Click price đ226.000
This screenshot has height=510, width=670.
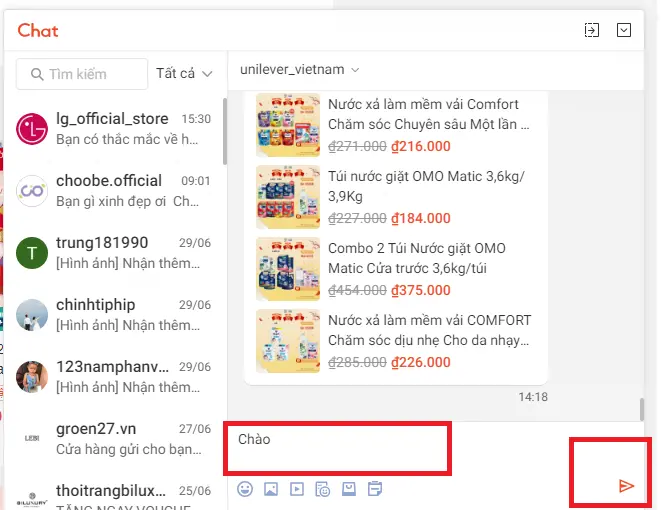click(x=421, y=362)
